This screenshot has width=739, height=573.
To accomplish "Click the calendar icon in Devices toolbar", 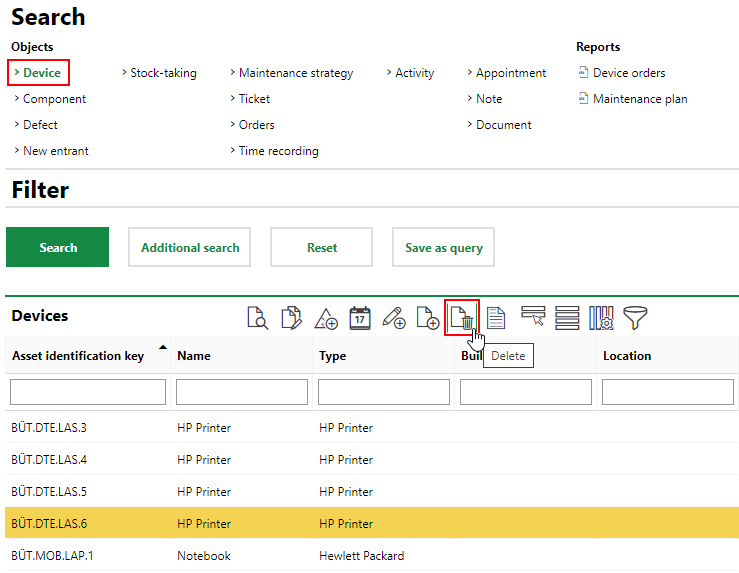I will (x=359, y=318).
